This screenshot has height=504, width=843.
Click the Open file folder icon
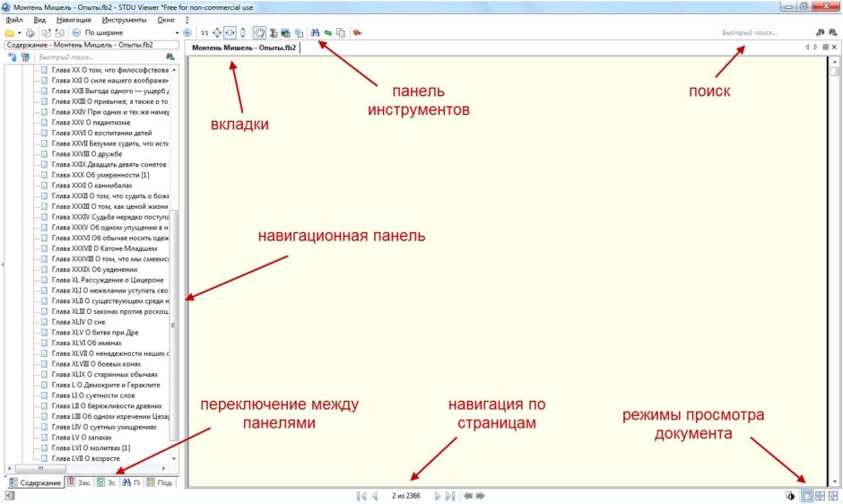[9, 33]
